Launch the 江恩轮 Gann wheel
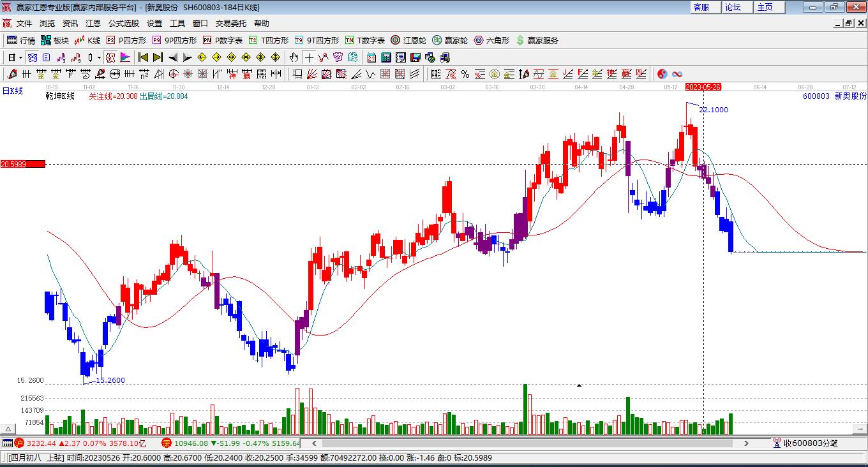 pos(408,40)
